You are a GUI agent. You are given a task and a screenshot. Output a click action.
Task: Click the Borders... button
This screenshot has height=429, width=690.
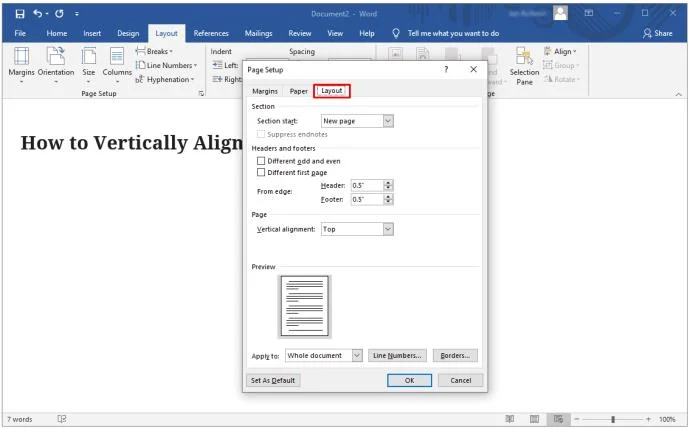click(x=455, y=355)
